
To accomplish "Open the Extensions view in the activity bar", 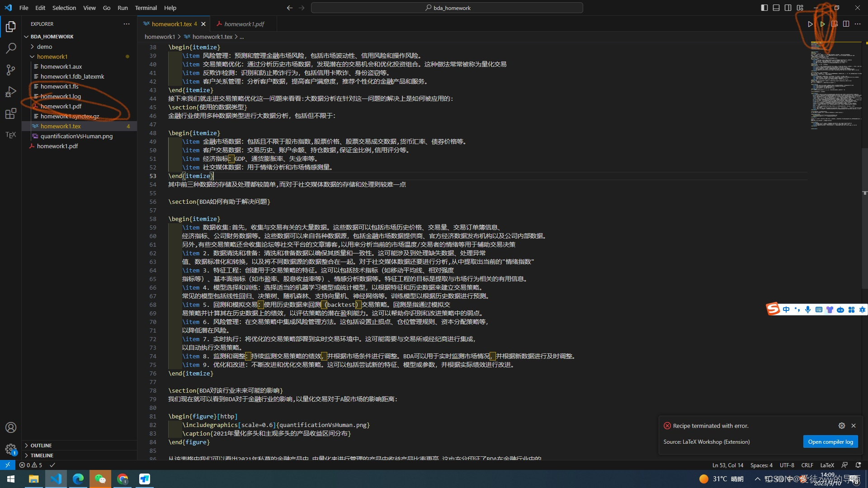I will [x=11, y=113].
